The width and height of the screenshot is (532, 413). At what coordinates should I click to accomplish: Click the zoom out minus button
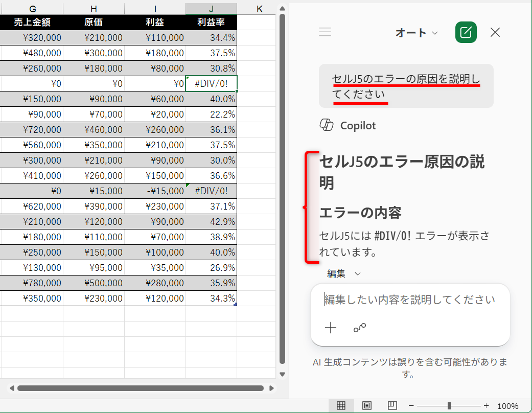(x=411, y=405)
